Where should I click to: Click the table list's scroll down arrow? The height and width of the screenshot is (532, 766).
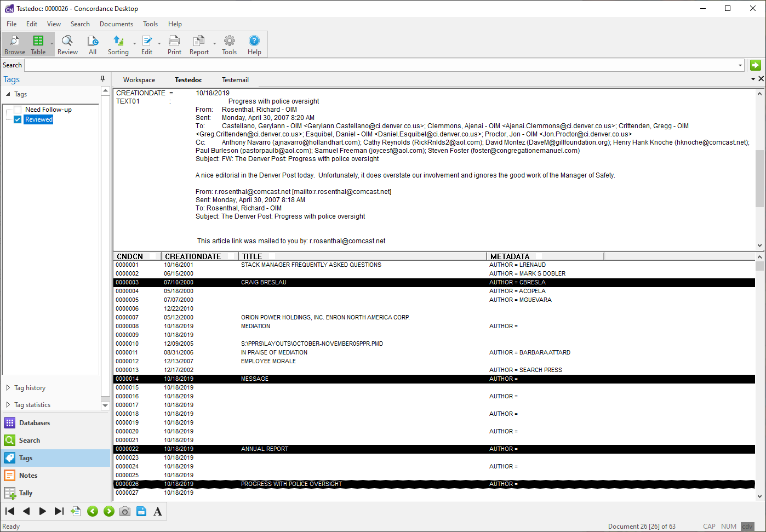click(x=759, y=496)
